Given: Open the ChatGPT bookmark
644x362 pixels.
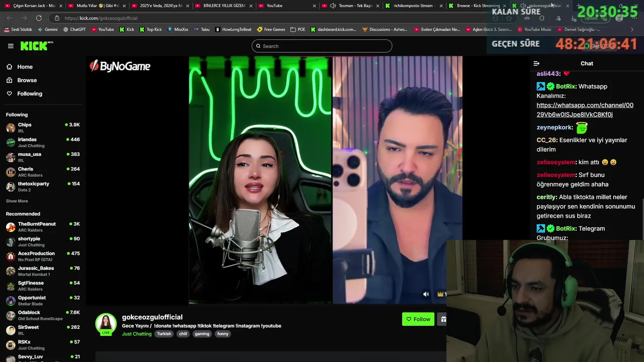Looking at the screenshot, I should point(75,30).
